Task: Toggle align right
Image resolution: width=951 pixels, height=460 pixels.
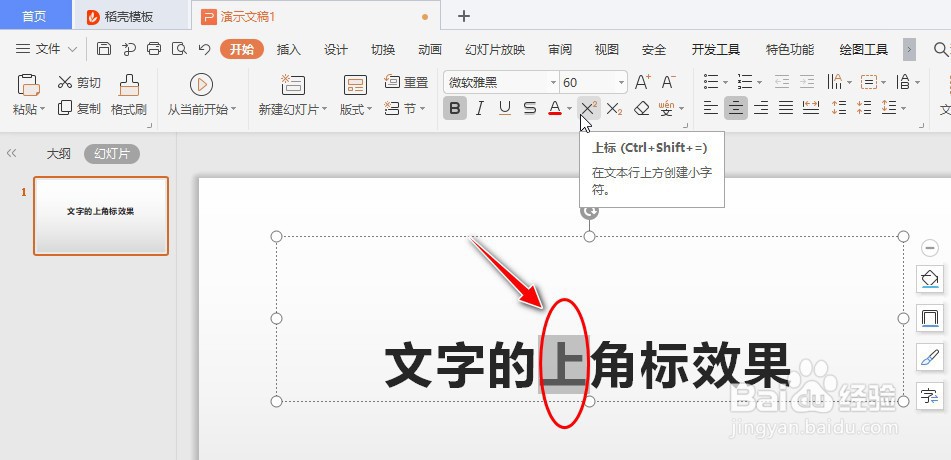Action: click(761, 108)
